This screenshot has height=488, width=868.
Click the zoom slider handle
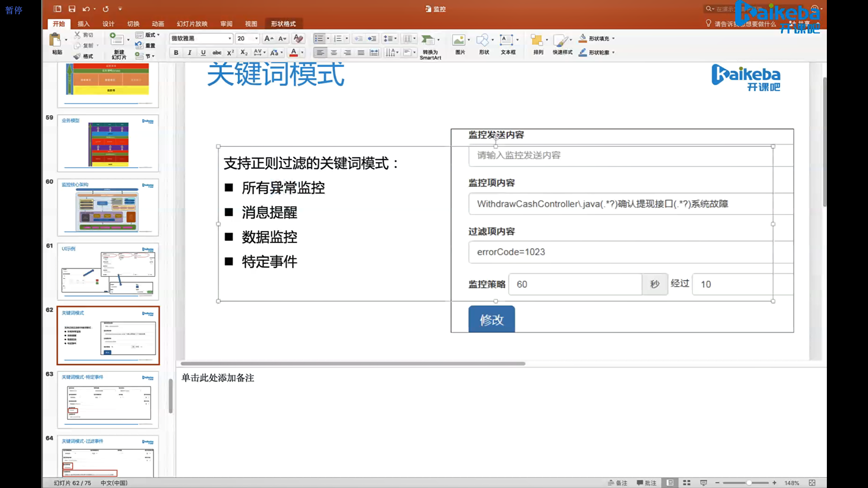749,483
